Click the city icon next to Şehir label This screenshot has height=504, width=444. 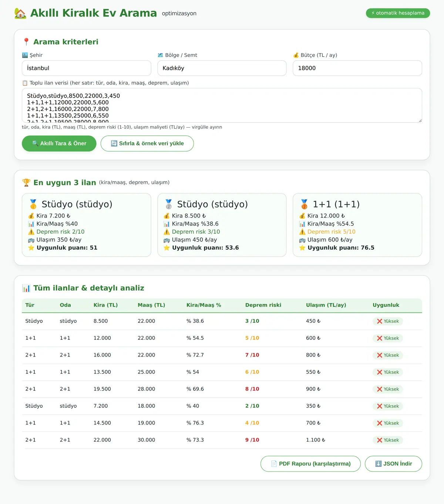coord(25,55)
